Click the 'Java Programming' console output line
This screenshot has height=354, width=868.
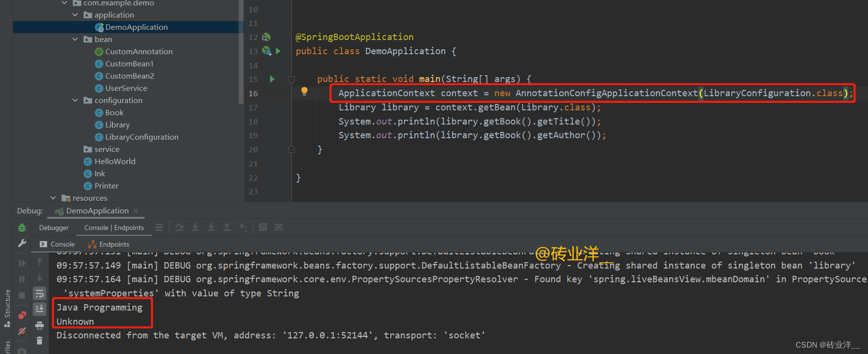tap(100, 308)
